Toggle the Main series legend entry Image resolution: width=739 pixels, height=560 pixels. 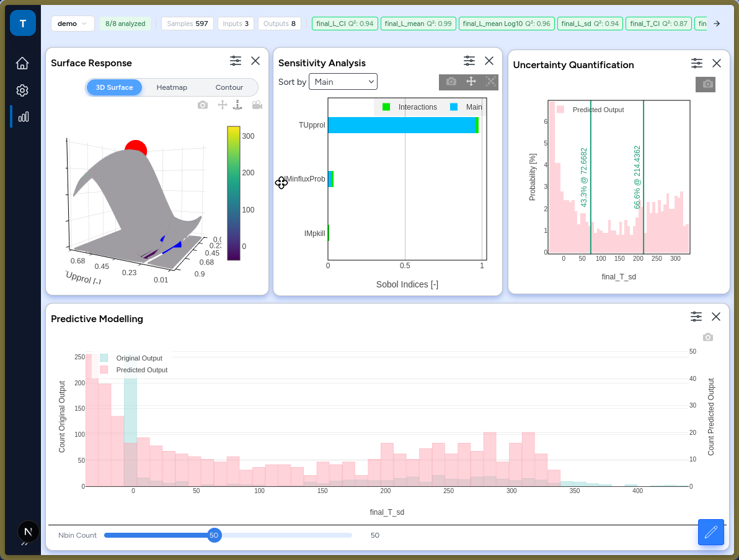pyautogui.click(x=466, y=107)
